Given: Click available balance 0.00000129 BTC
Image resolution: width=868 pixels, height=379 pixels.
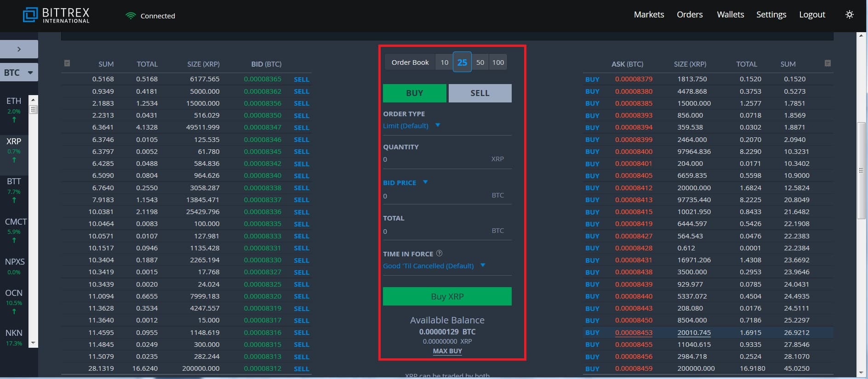Looking at the screenshot, I should 447,332.
